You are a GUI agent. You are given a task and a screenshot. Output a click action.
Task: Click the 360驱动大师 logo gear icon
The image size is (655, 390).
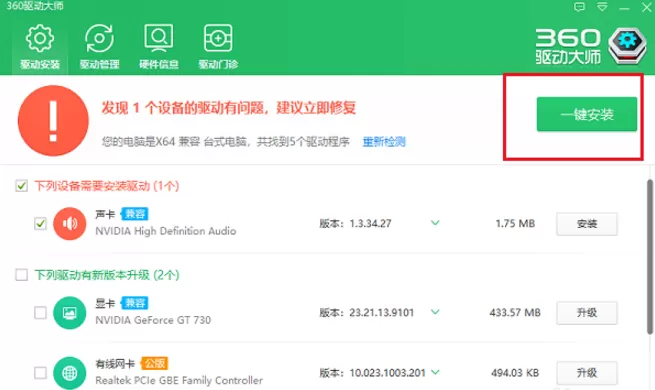pyautogui.click(x=627, y=46)
